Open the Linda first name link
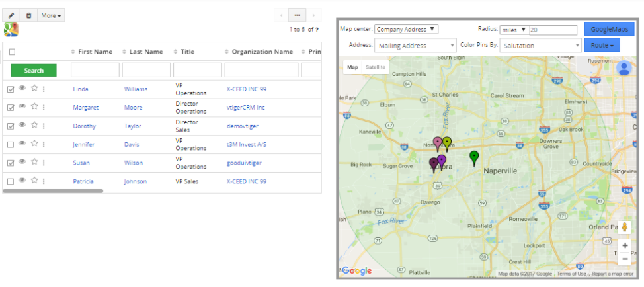This screenshot has height=287, width=644. tap(81, 89)
